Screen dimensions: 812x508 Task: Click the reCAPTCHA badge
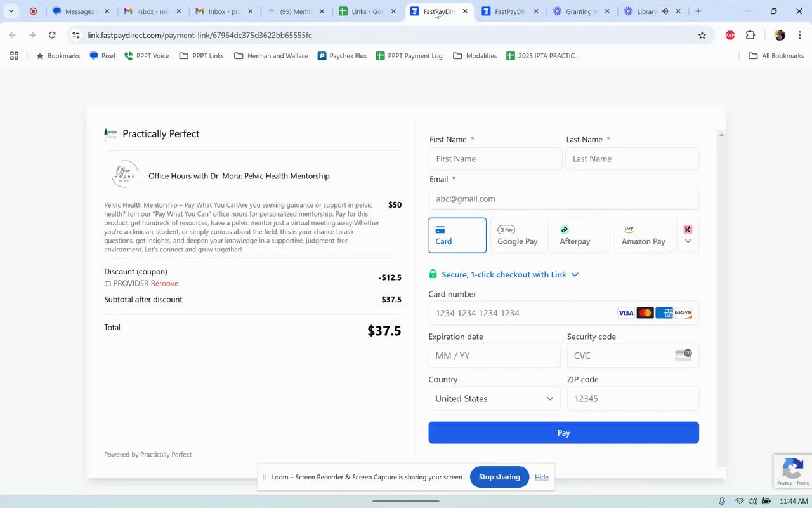(x=793, y=471)
